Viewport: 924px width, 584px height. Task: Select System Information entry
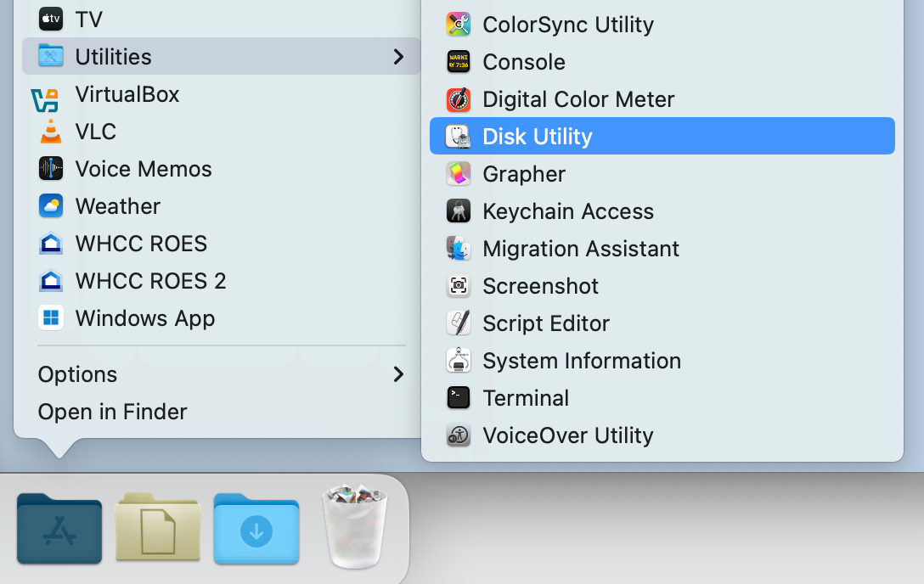[x=581, y=361]
